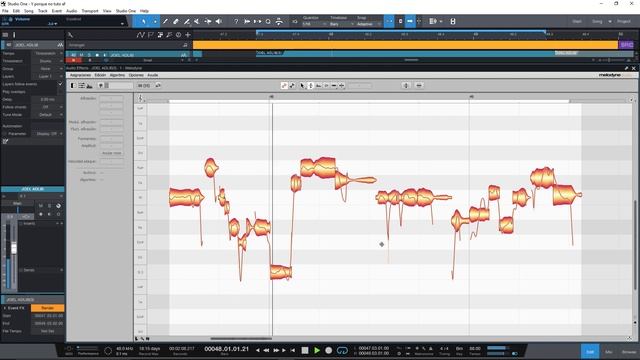Open the Song menu
Screen dimensions: 640x360
click(29, 11)
